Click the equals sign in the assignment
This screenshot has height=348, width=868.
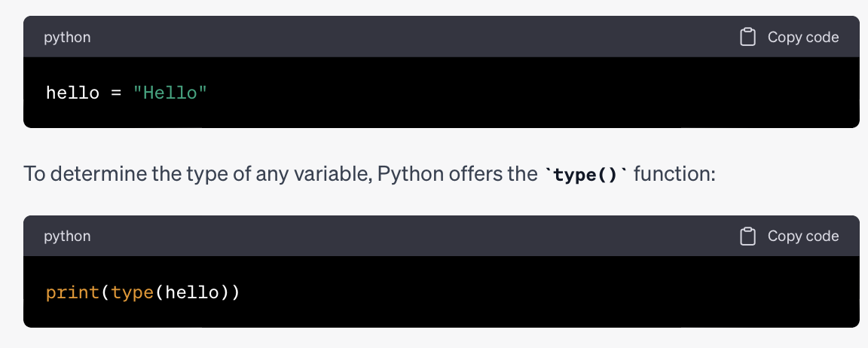[x=116, y=93]
